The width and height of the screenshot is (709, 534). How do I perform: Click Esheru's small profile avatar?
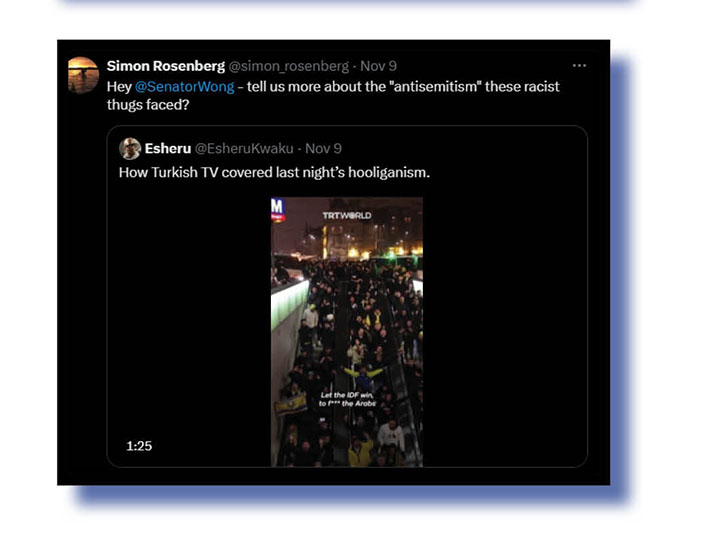pyautogui.click(x=130, y=148)
